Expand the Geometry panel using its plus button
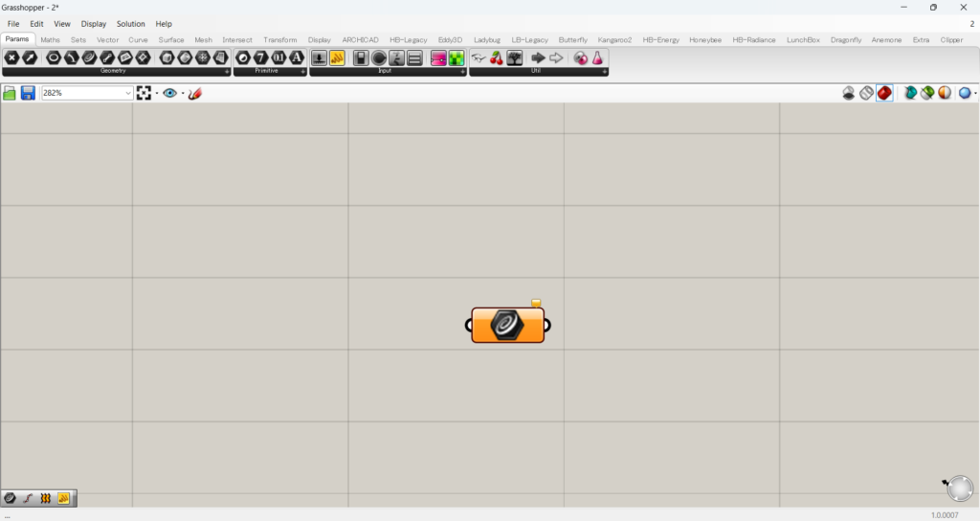This screenshot has height=521, width=980. coord(227,72)
